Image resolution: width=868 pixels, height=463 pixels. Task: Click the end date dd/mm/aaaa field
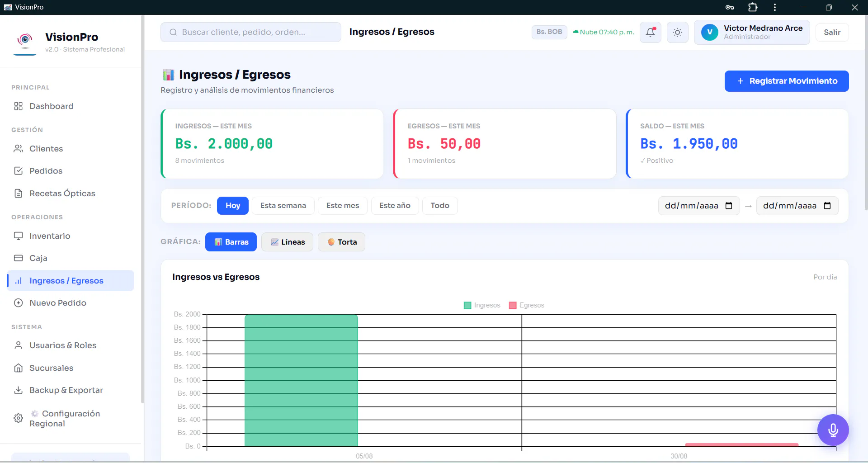click(x=797, y=206)
